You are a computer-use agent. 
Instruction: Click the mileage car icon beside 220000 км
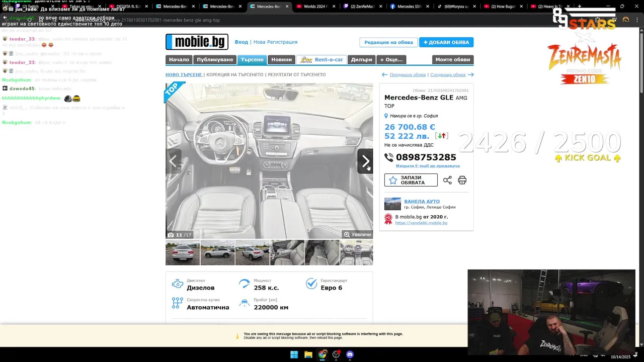(245, 303)
